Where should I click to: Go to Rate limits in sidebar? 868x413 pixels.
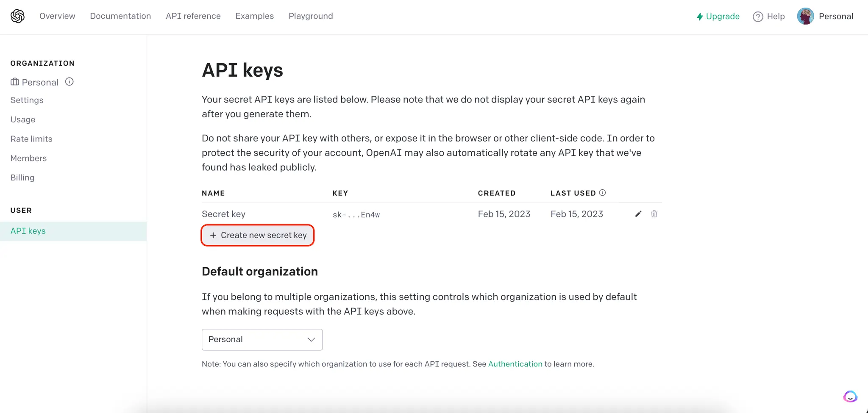(31, 139)
